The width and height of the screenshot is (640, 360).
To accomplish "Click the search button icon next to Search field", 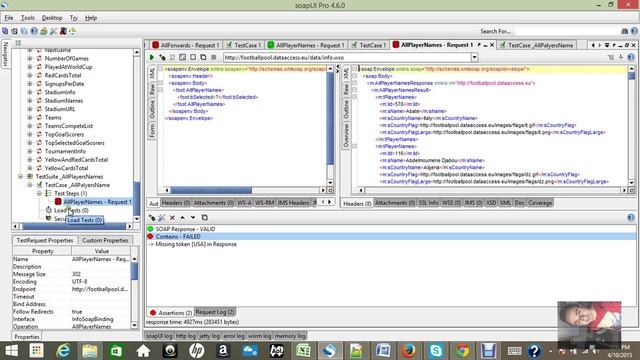I will click(x=624, y=31).
